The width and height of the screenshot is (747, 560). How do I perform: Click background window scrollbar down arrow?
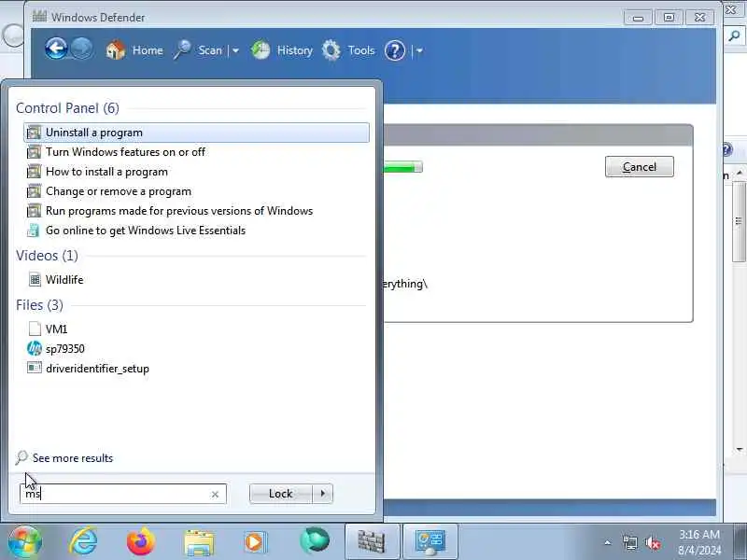[740, 449]
